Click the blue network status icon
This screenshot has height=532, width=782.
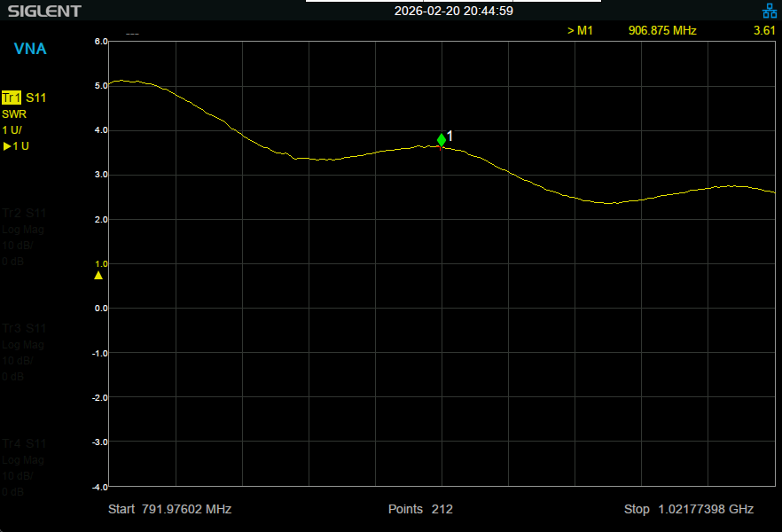(x=769, y=12)
